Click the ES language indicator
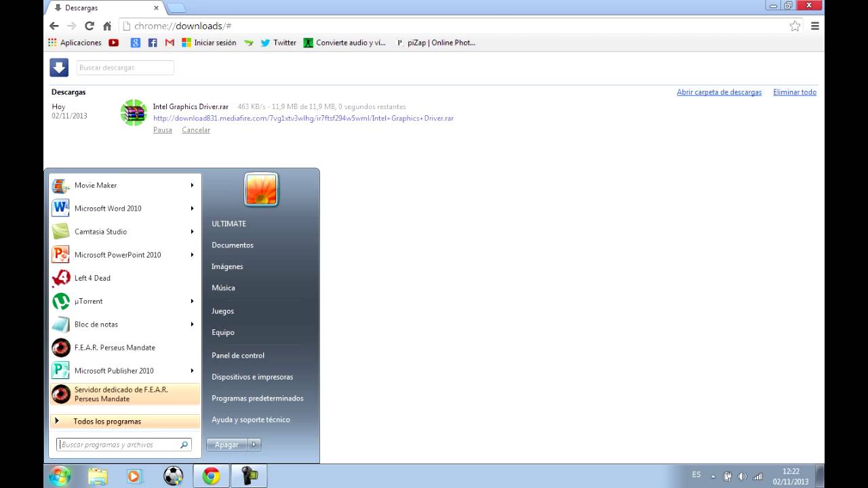 696,474
